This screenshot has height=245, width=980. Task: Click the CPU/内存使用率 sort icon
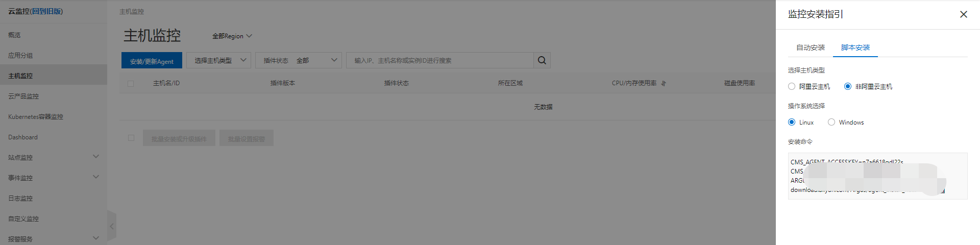[x=664, y=83]
